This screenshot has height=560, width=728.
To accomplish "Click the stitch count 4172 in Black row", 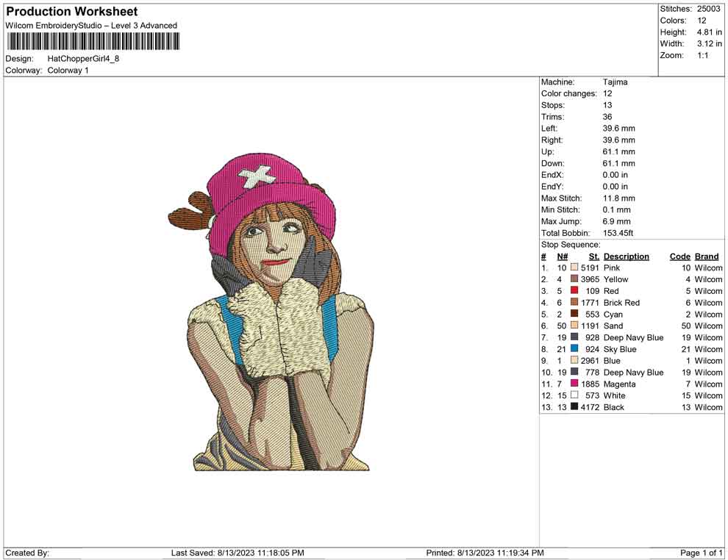I will point(590,407).
